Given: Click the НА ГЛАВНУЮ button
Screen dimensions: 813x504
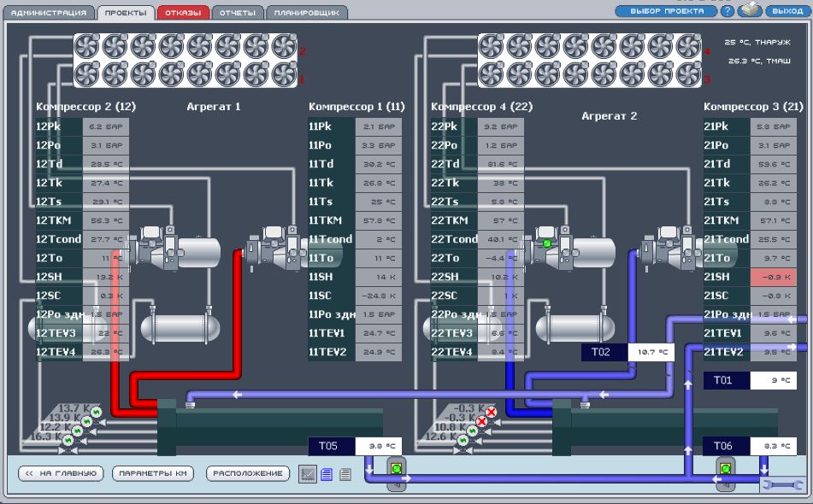Looking at the screenshot, I should [61, 473].
